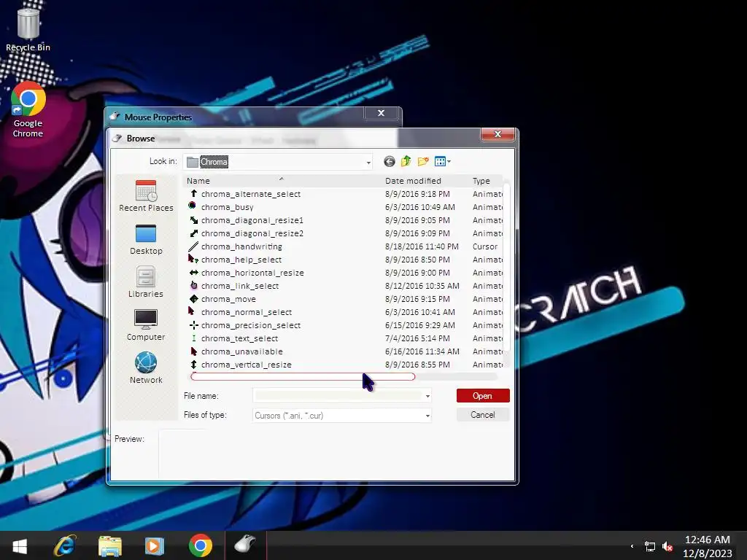Go to Desktop in places bar
This screenshot has height=560, width=747.
[146, 239]
